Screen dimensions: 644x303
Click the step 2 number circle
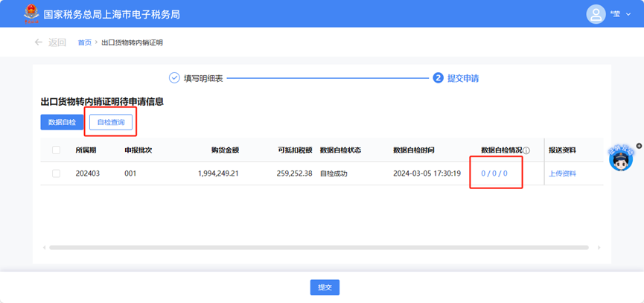[x=439, y=78]
